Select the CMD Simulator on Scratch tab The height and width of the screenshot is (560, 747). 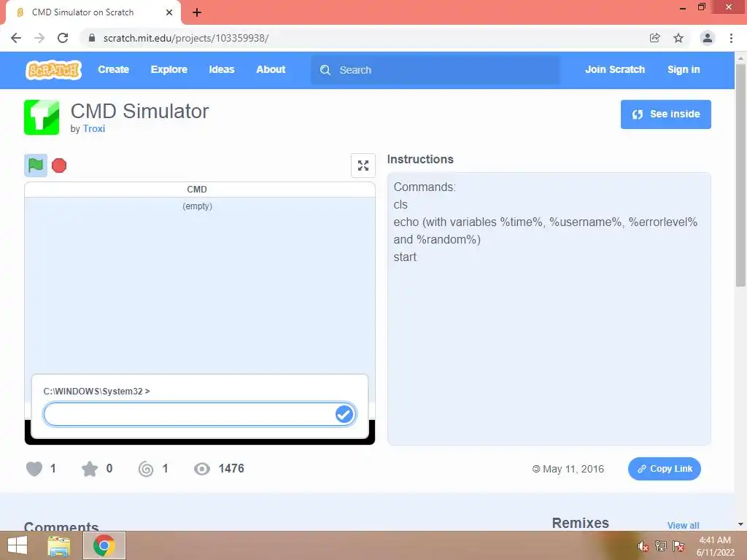tap(93, 12)
